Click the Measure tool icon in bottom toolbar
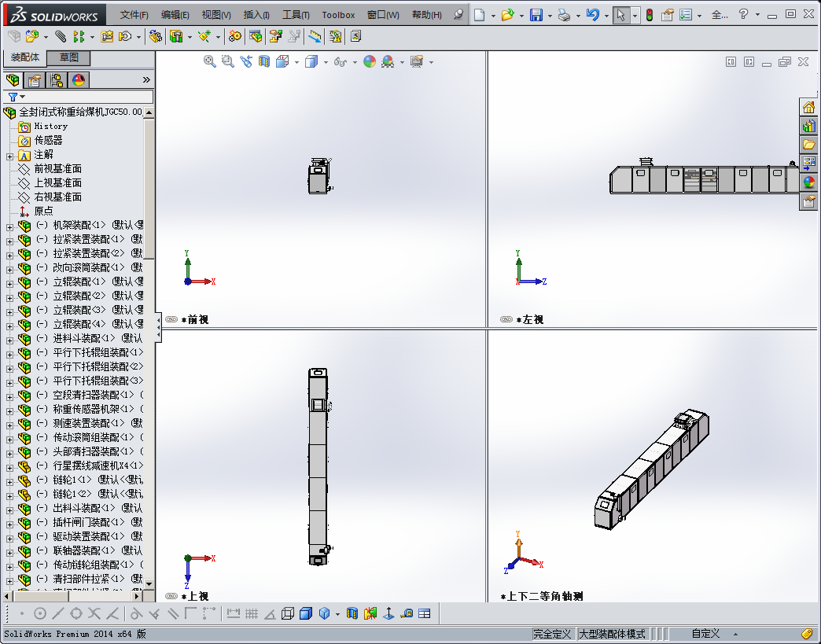This screenshot has width=821, height=644. 407,613
